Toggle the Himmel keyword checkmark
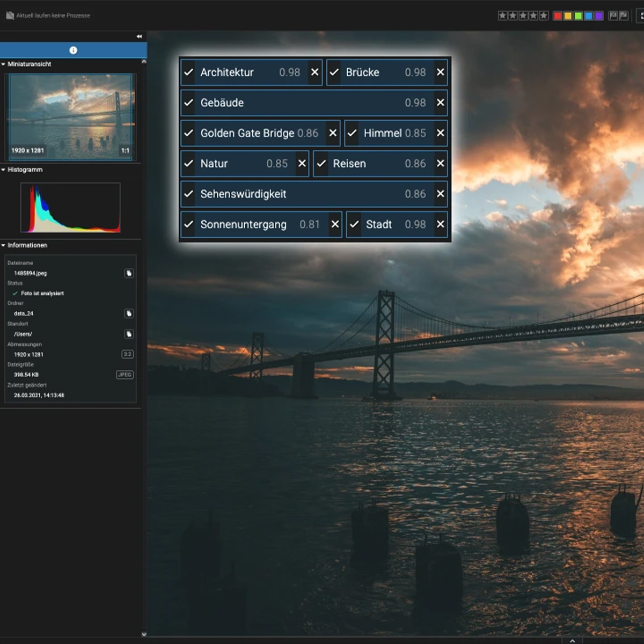644x644 pixels. (x=352, y=133)
